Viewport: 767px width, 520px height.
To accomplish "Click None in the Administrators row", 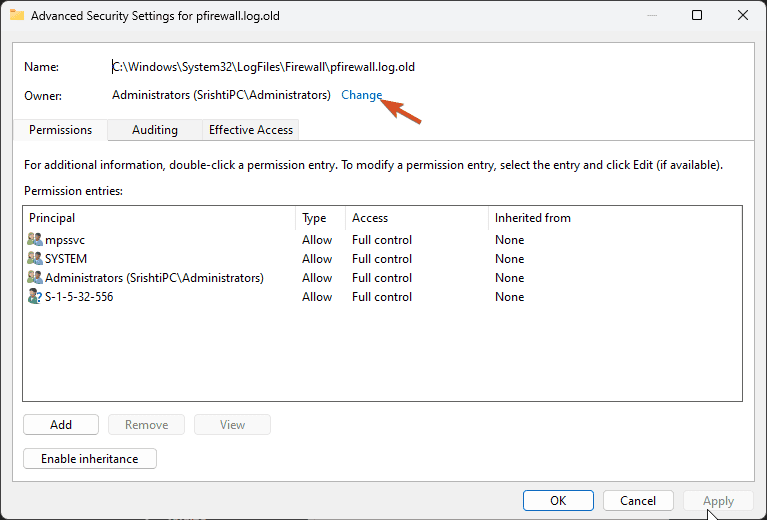I will 509,278.
